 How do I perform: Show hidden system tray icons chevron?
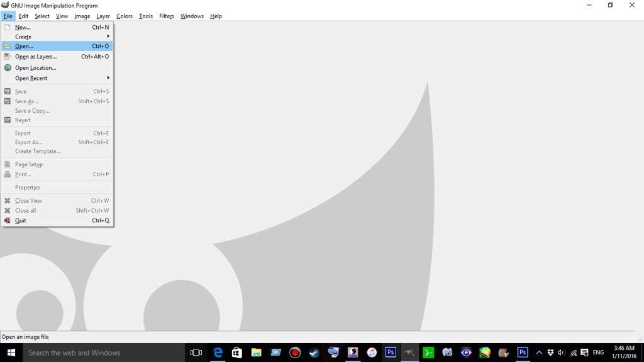(539, 353)
